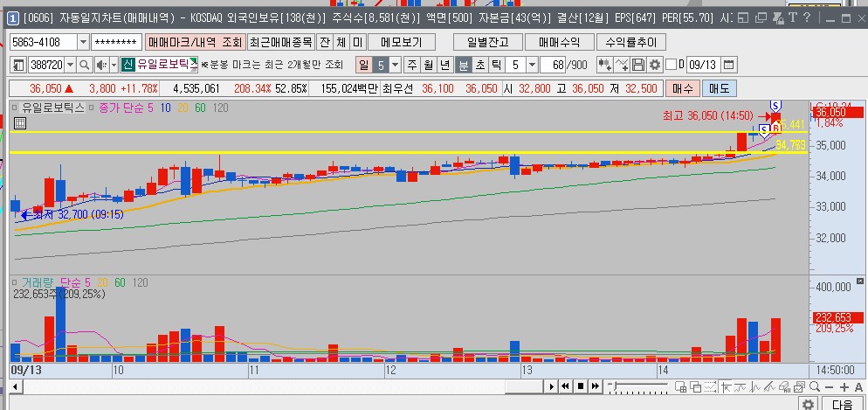
Task: Select the 초 (second) period button
Action: point(479,65)
